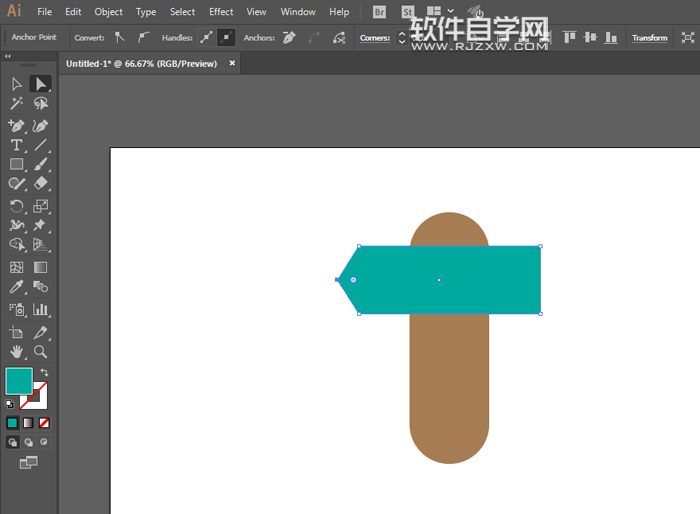The image size is (700, 514).
Task: Select the Magic Wand tool
Action: tap(17, 103)
